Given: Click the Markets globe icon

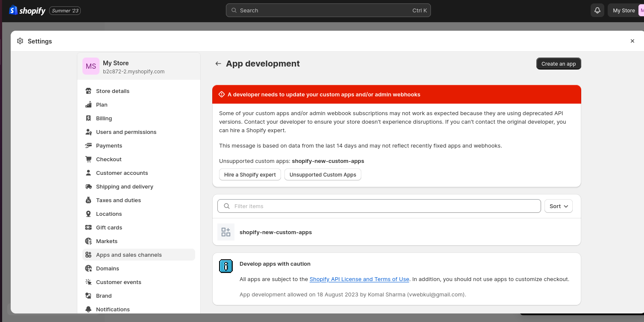Looking at the screenshot, I should (88, 241).
